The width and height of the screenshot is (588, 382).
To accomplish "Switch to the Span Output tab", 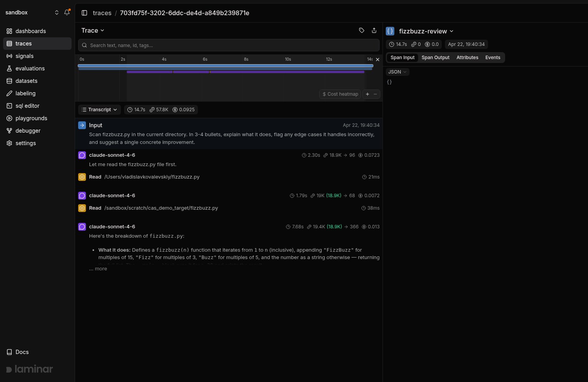I will (436, 58).
